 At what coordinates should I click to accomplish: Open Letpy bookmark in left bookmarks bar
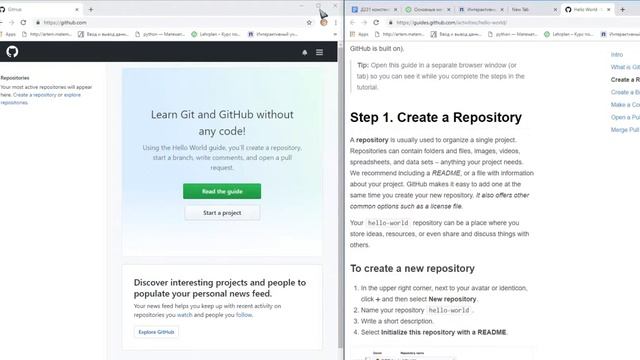tap(216, 34)
